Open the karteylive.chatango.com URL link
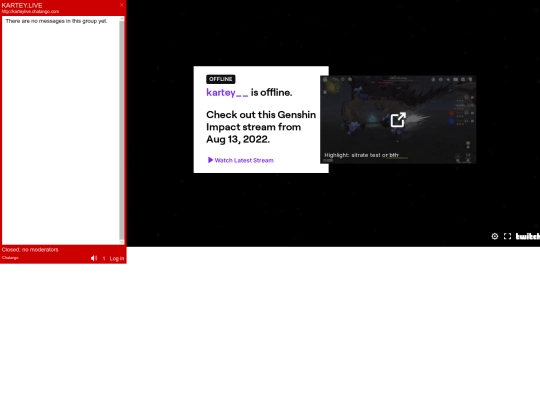The width and height of the screenshot is (540, 405). [x=30, y=11]
